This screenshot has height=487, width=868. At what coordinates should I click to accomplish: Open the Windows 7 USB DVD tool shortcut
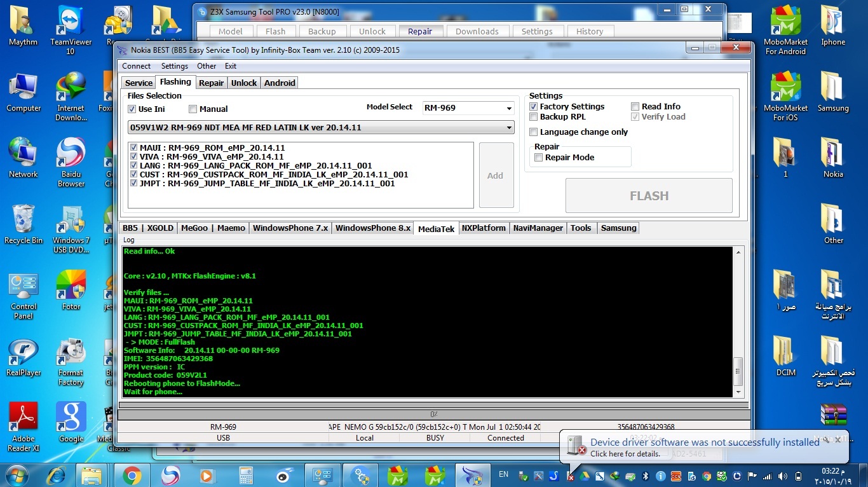pyautogui.click(x=71, y=229)
